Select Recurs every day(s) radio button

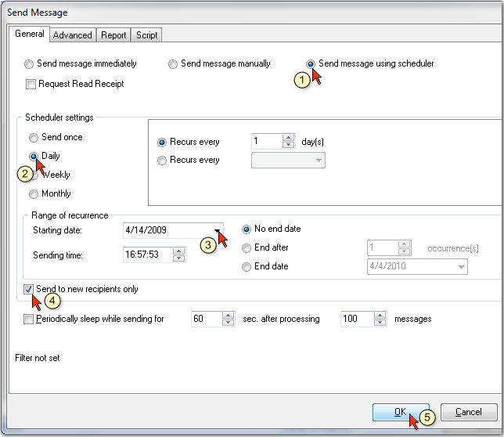(x=162, y=142)
